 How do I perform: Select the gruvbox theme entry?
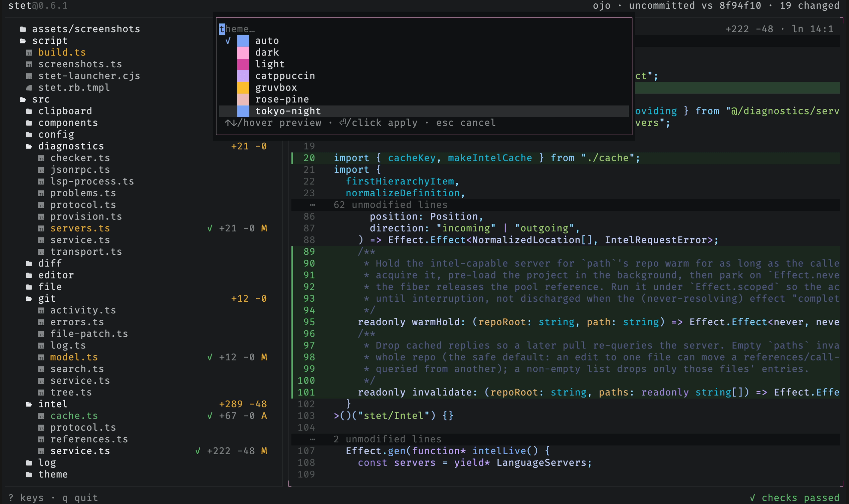424,88
